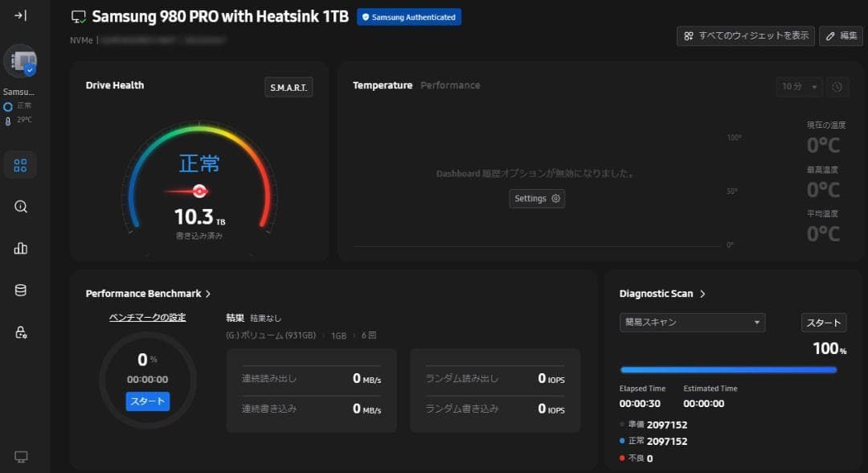
Task: Open the data management database icon
Action: (x=20, y=290)
